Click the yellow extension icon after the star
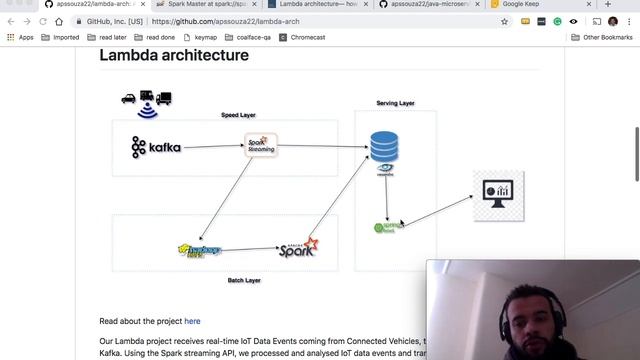The height and width of the screenshot is (360, 640). pyautogui.click(x=525, y=21)
